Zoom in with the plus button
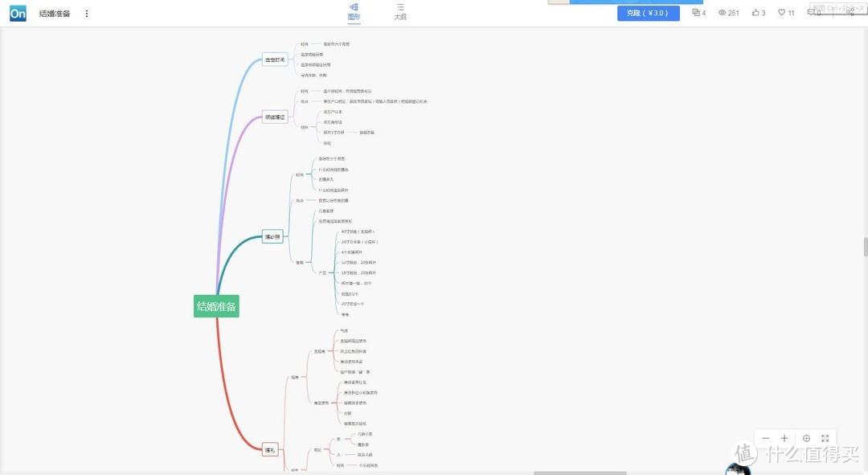 [784, 438]
